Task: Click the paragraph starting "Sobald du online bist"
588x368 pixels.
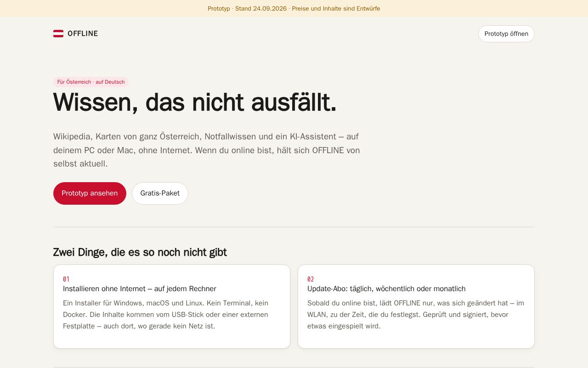Action: point(416,315)
